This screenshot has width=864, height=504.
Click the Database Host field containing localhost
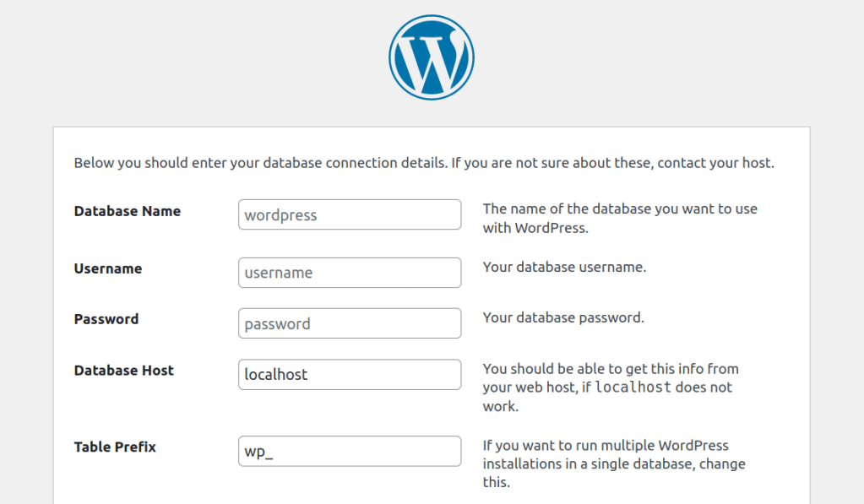coord(350,374)
